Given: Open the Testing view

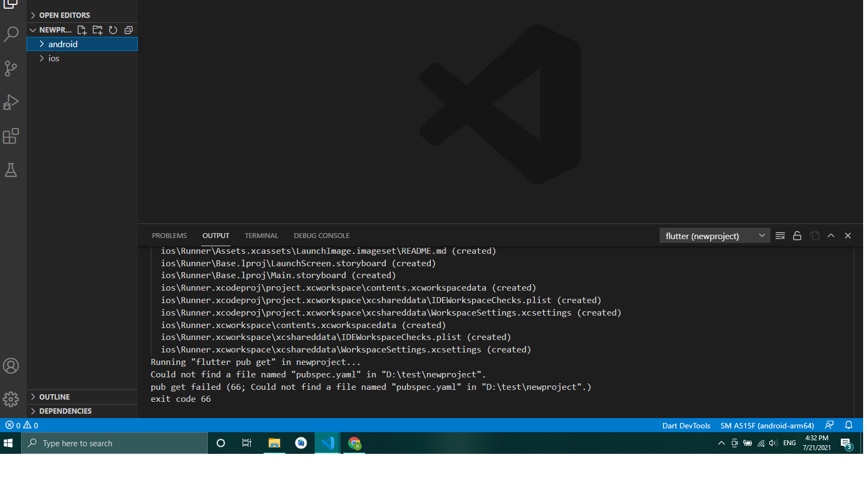Looking at the screenshot, I should point(11,170).
